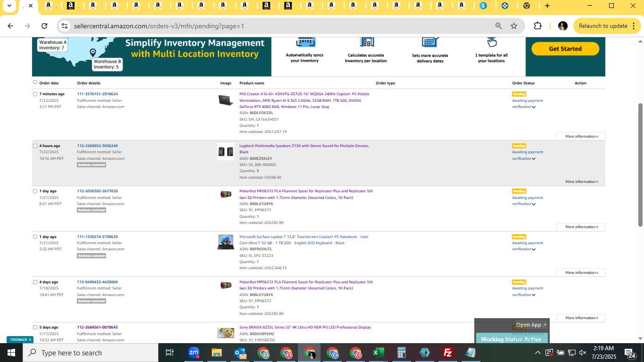Open the teal diamond app on taskbar
The image size is (644, 362).
pos(425,353)
